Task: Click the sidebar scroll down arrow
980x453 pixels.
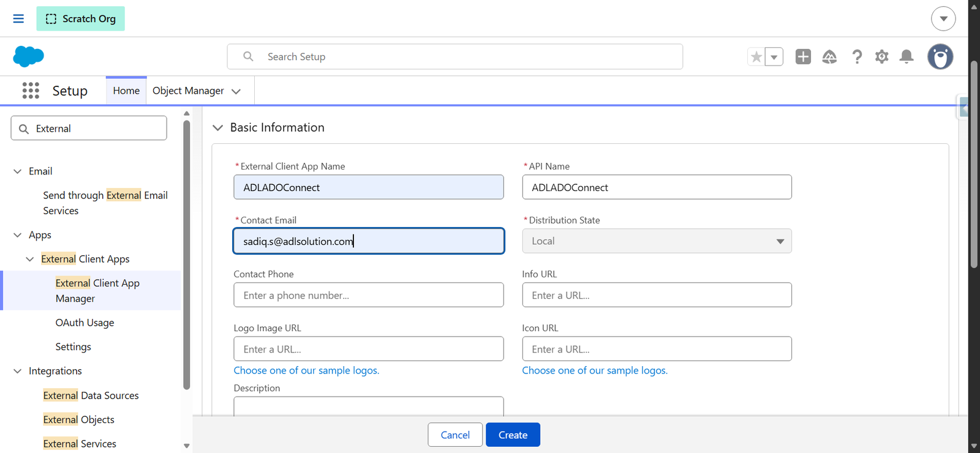Action: (x=187, y=446)
